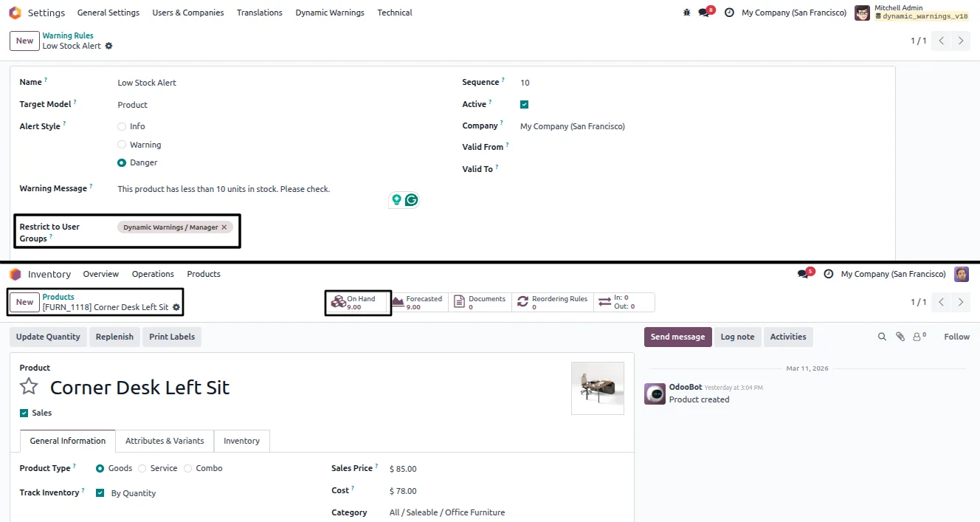
Task: Click Print Labels button
Action: pyautogui.click(x=172, y=337)
